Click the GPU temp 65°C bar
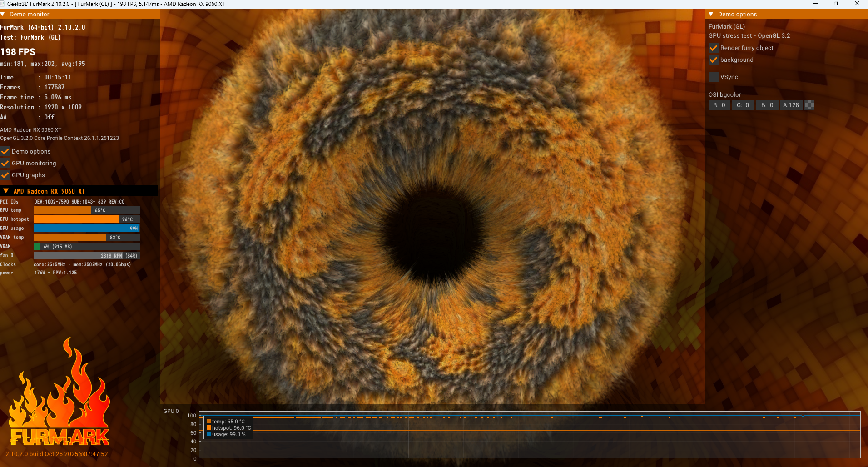The height and width of the screenshot is (467, 868). coord(87,210)
